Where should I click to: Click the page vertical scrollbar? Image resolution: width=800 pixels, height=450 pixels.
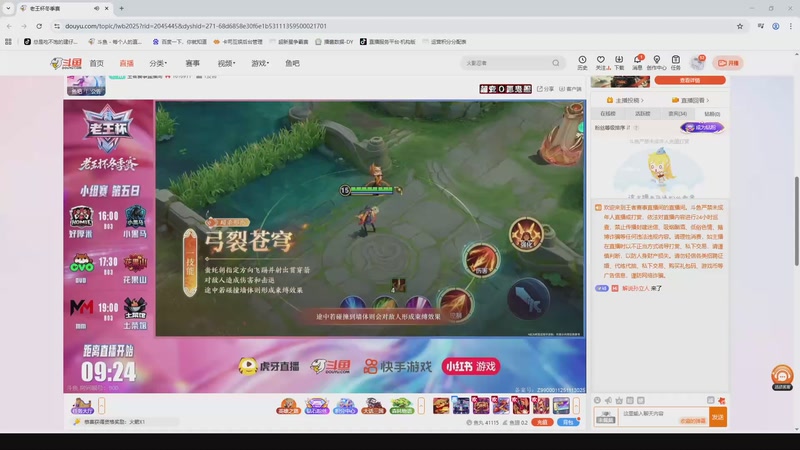coord(796,220)
